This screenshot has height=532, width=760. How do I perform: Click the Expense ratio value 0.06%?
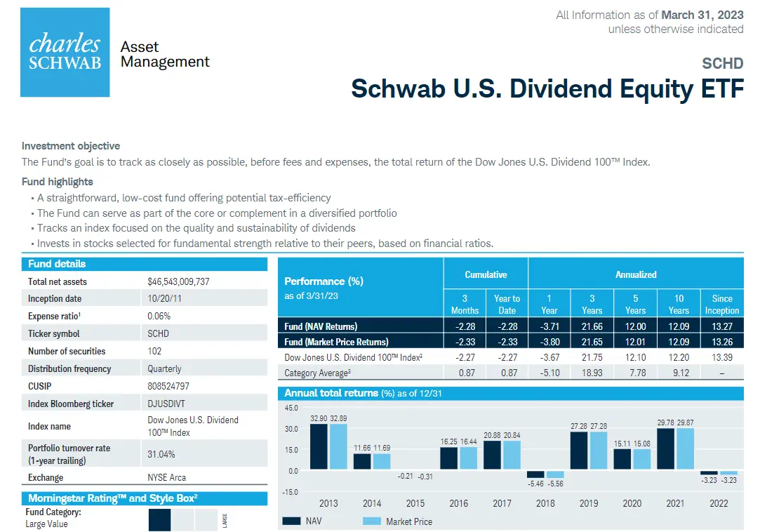click(x=159, y=317)
